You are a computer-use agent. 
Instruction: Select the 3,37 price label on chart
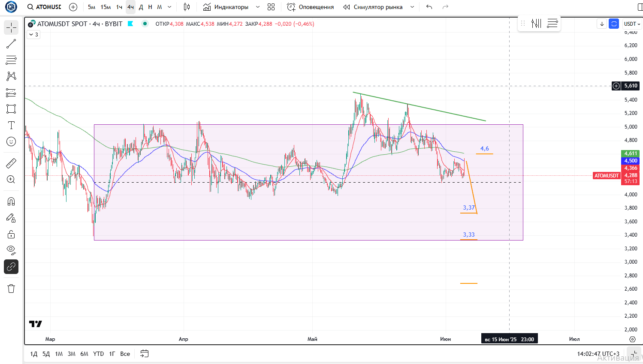click(469, 208)
